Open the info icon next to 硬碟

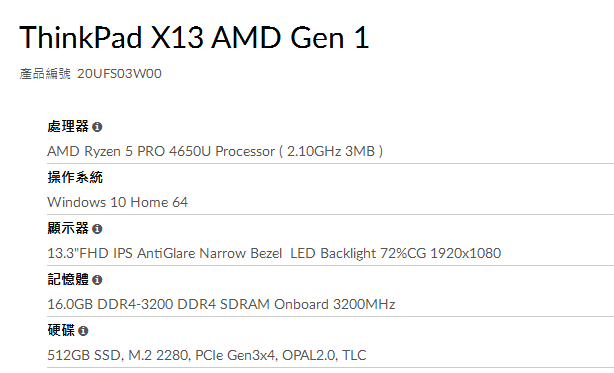pos(83,331)
